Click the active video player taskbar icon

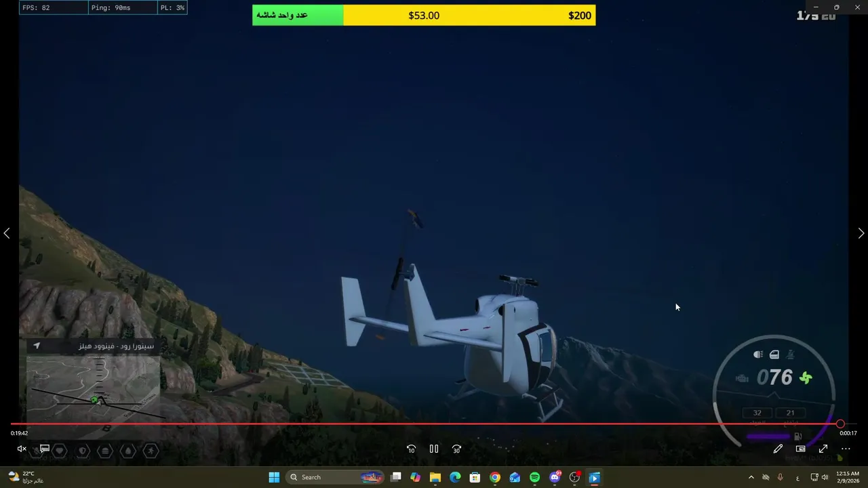(594, 477)
